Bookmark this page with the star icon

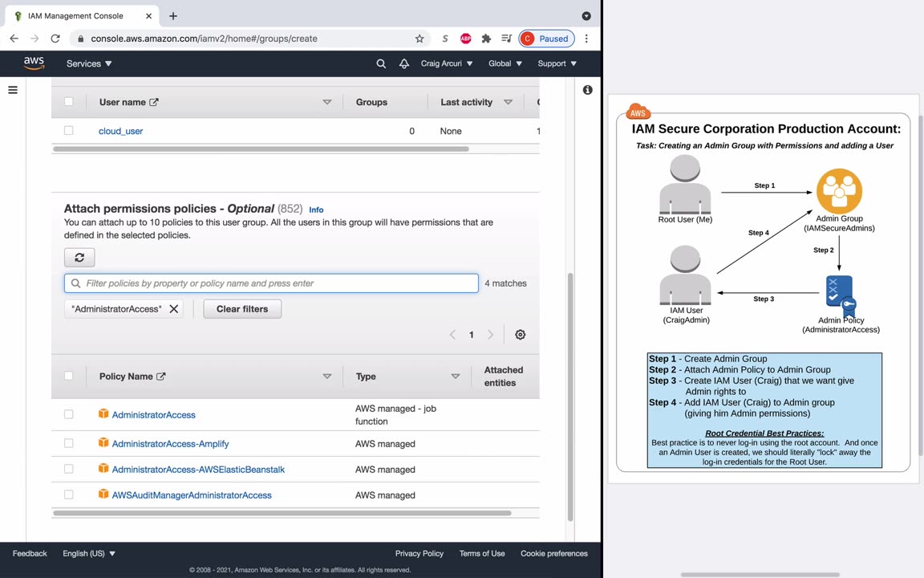tap(419, 39)
